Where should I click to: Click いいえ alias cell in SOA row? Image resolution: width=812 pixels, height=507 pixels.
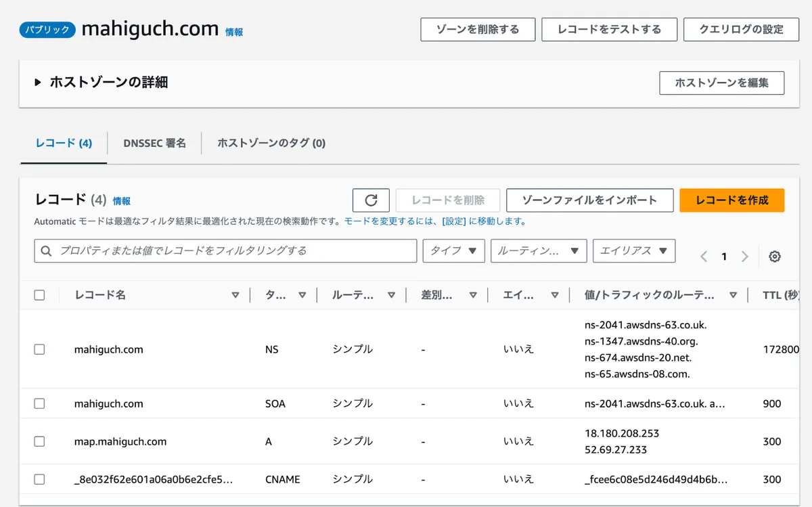[x=518, y=403]
